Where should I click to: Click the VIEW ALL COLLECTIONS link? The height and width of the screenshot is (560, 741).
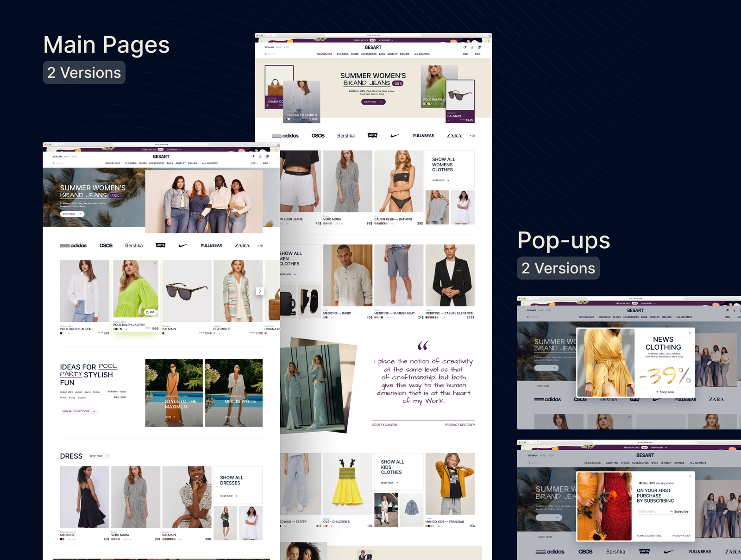78,411
